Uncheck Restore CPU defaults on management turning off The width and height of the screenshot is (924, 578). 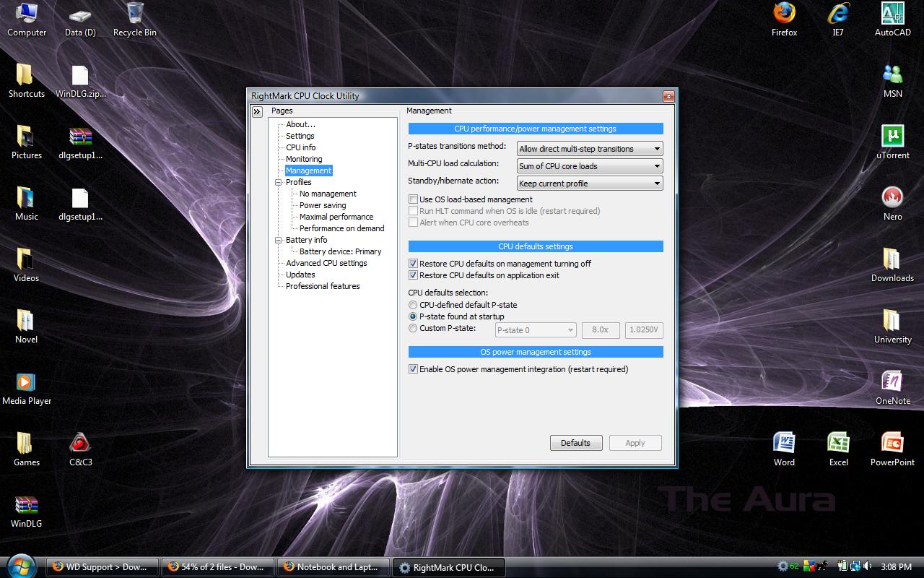point(500,264)
